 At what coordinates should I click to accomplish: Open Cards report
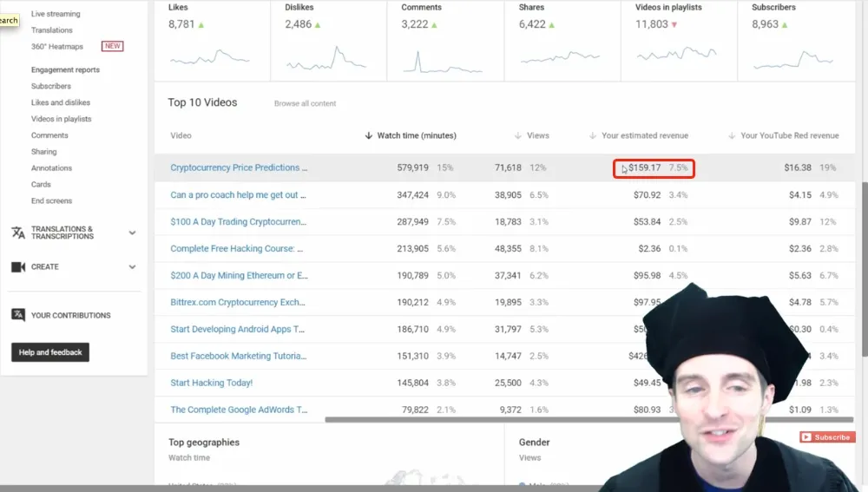tap(41, 184)
